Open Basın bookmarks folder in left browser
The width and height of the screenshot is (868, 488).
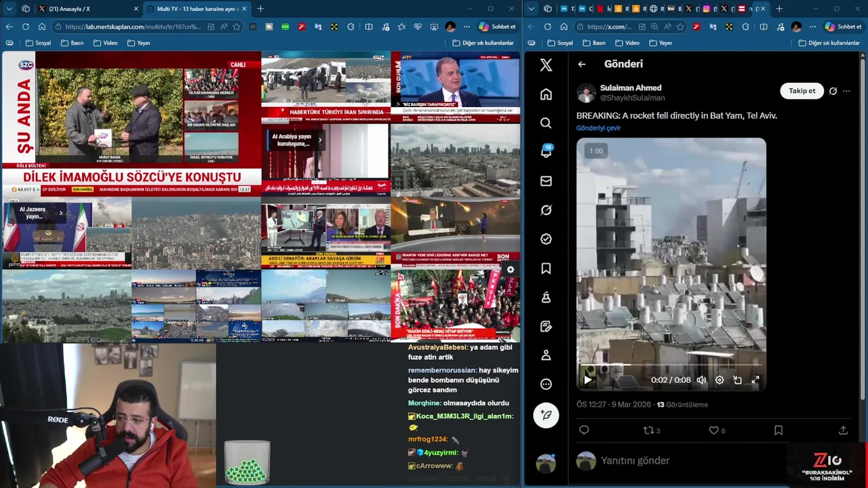72,43
